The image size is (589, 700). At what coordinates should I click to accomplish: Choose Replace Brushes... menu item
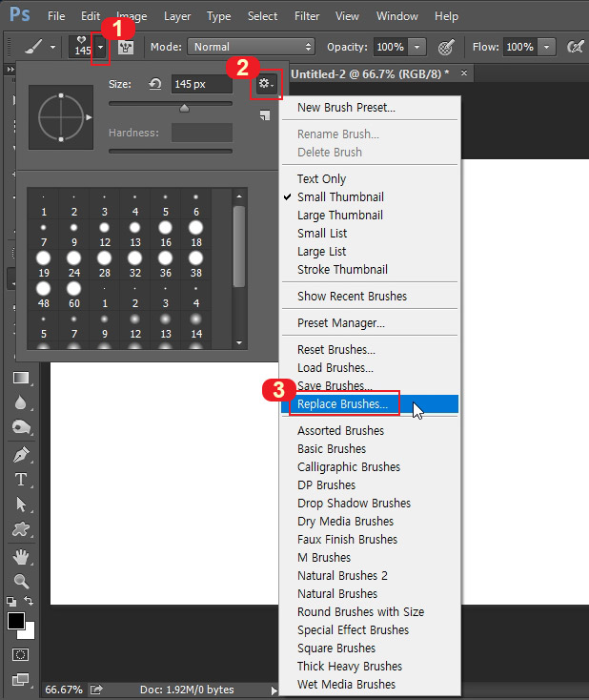click(x=370, y=404)
